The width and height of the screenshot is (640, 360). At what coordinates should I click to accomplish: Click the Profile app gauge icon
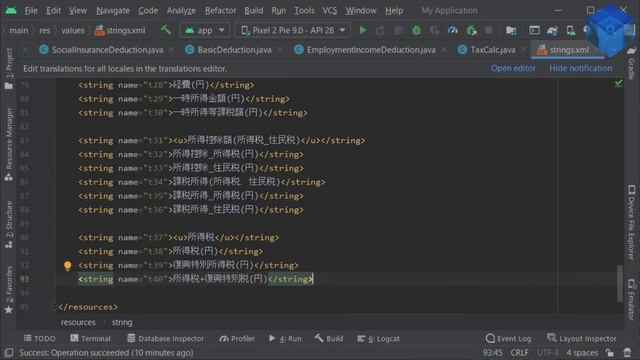coord(453,30)
